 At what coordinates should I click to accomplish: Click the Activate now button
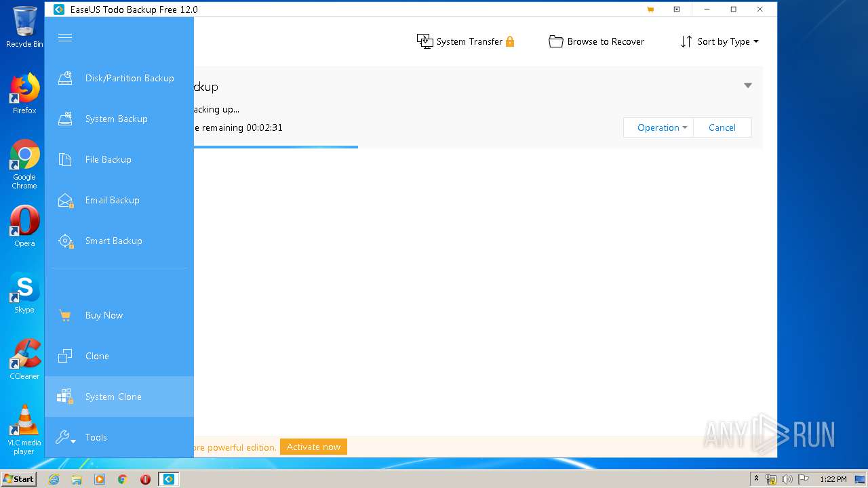pyautogui.click(x=313, y=447)
